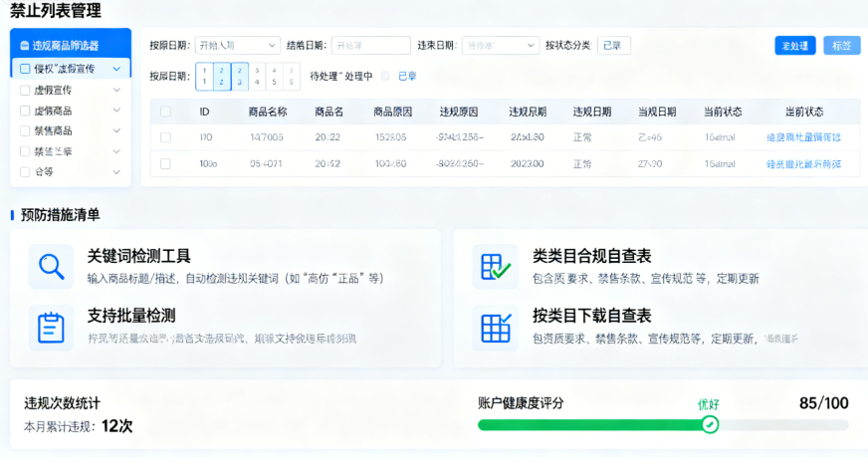The height and width of the screenshot is (472, 868).
Task: Click the 按类目下载自查表 grid icon
Action: [x=495, y=327]
